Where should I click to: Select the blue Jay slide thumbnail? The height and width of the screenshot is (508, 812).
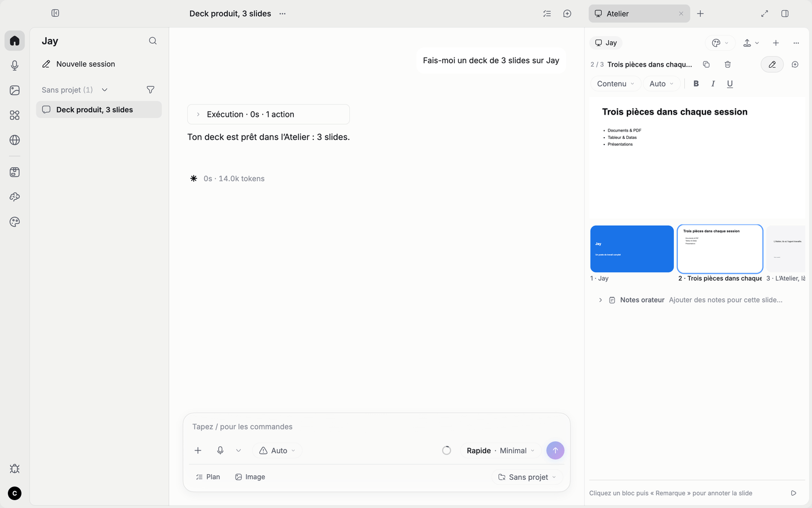click(x=632, y=249)
